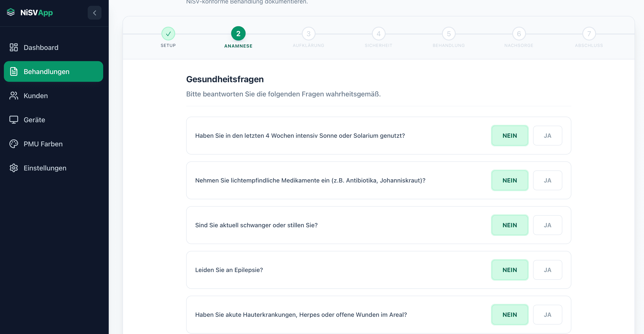Screen dimensions: 644x334
Task: Navigate to the Behandlung step
Action: click(448, 33)
